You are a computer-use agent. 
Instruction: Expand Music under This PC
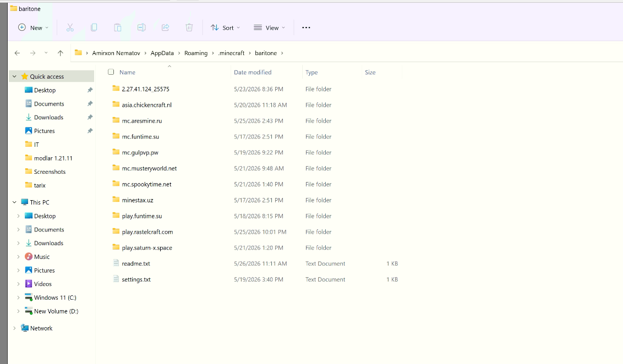click(18, 257)
